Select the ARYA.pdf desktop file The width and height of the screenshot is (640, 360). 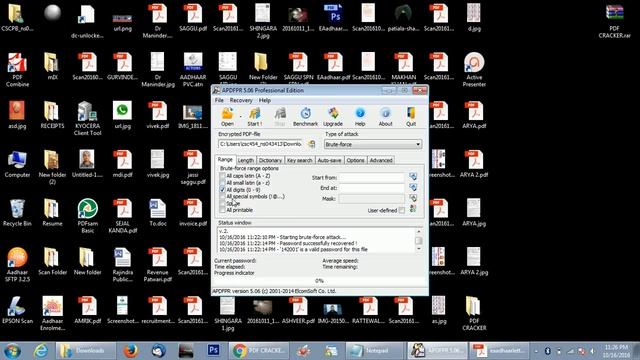click(x=474, y=116)
